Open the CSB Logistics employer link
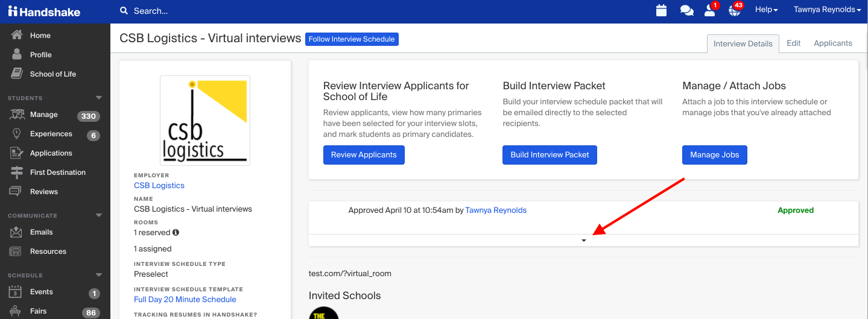Screen dimensions: 868x319 click(159, 186)
